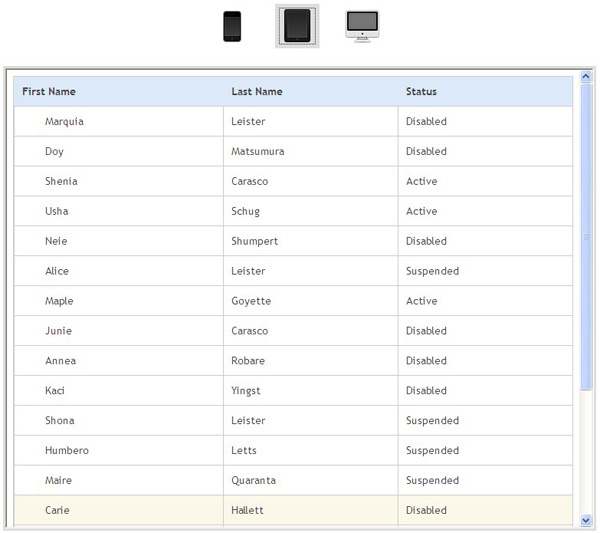Select the desktop monitor preview icon
600x533 pixels.
tap(362, 26)
